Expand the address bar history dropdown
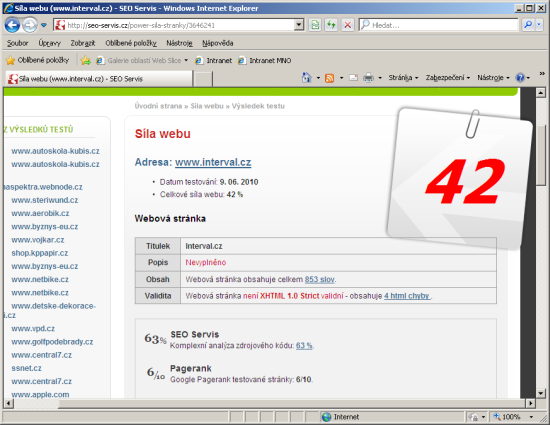Viewport: 550px width, 425px height. coord(299,25)
